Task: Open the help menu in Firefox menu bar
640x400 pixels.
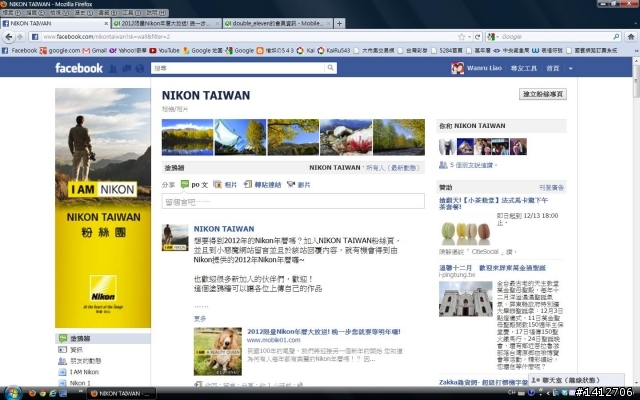Action: [156, 13]
